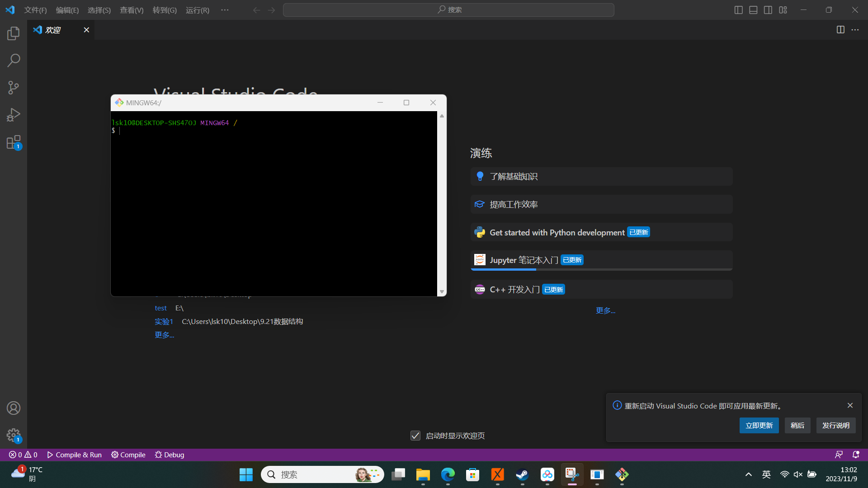Open the MINGW64 window title icon menu
The image size is (868, 488).
(x=119, y=103)
